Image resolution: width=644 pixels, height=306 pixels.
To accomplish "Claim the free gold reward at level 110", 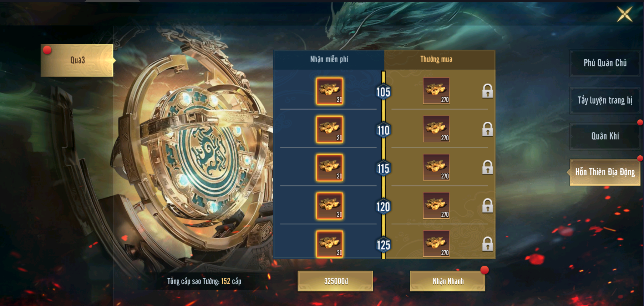I will coord(329,129).
